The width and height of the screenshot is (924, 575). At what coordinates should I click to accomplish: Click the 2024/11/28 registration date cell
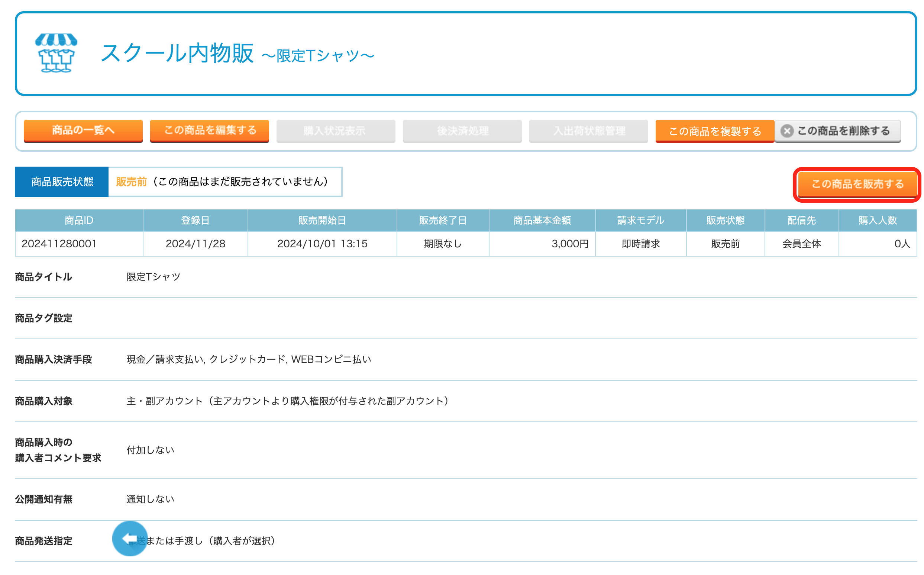(x=195, y=244)
